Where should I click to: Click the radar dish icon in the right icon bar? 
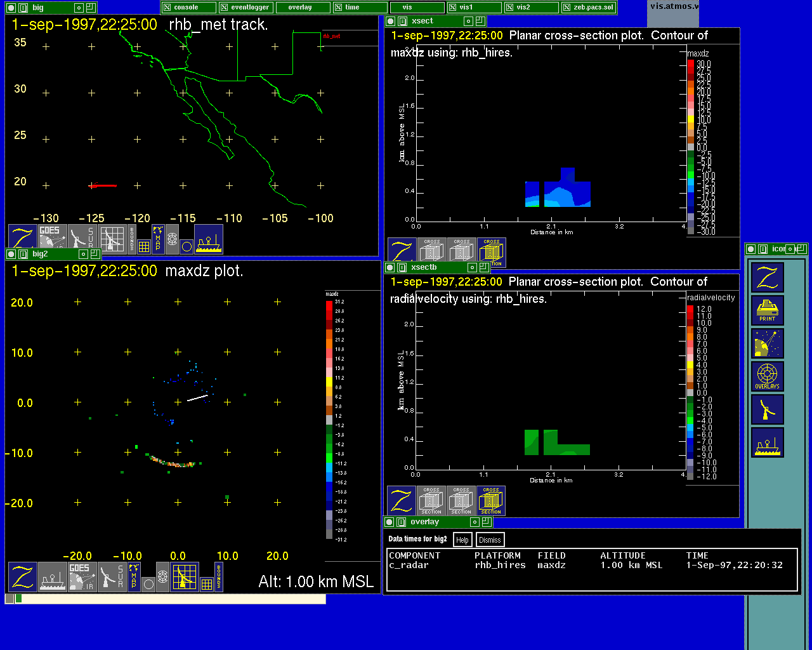point(767,409)
